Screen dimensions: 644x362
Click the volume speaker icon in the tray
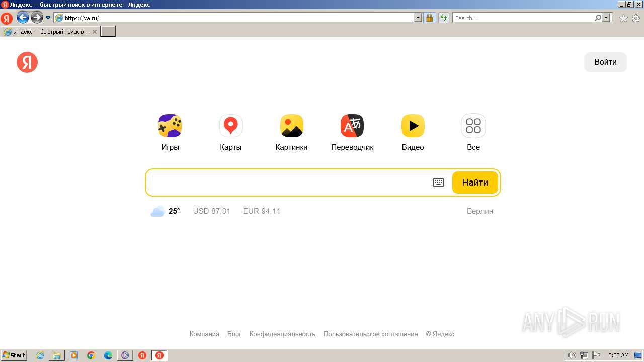(x=572, y=355)
